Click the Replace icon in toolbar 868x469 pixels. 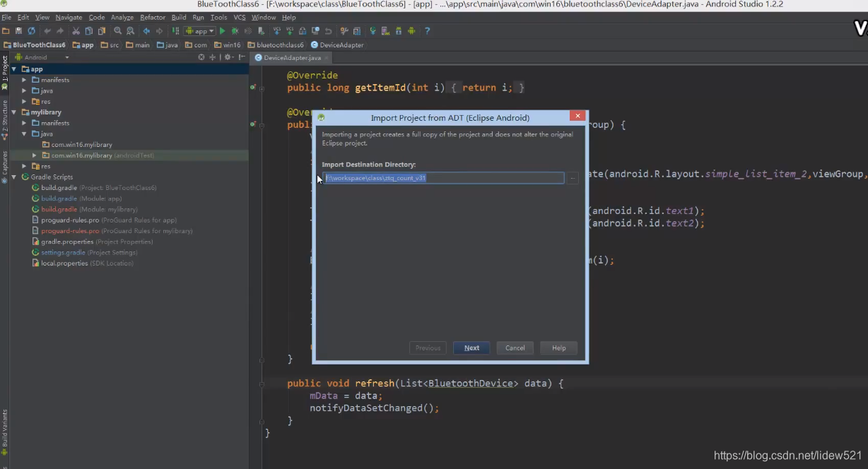[x=131, y=31]
